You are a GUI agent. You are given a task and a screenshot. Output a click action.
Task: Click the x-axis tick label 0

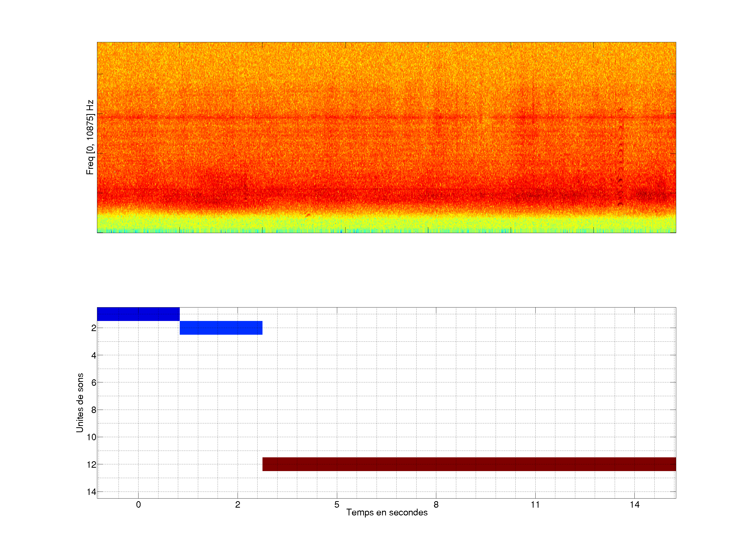[139, 505]
